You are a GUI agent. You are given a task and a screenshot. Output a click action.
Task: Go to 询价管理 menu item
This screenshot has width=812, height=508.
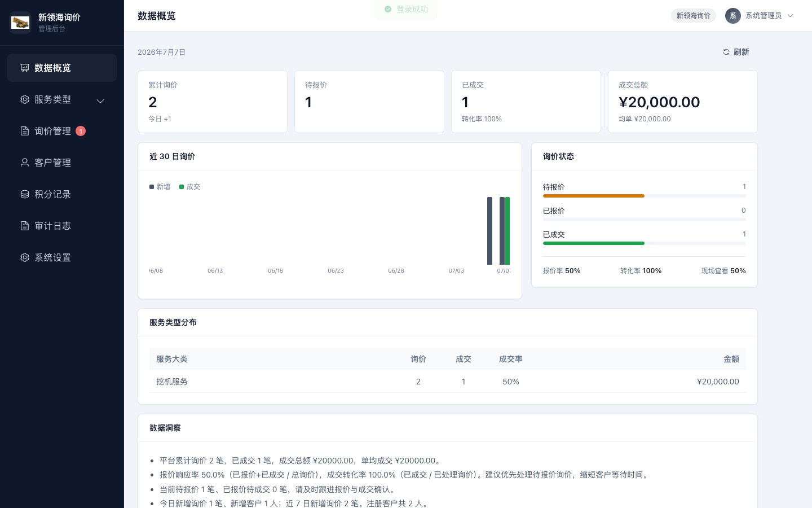61,131
